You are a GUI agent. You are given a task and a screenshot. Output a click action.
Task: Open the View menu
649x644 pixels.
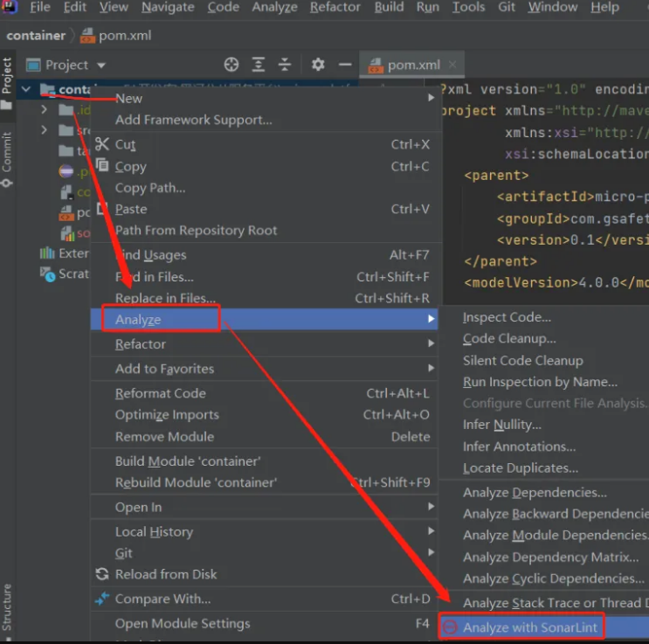tap(114, 7)
